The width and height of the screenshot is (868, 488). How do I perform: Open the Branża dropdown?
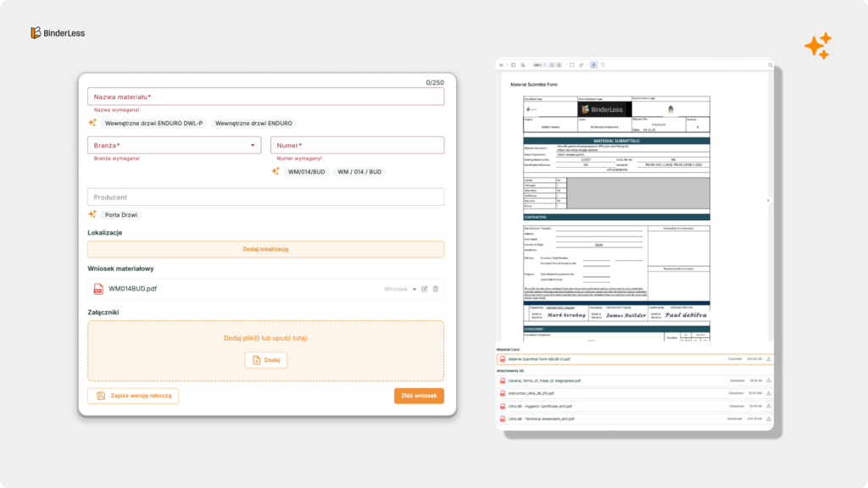pos(253,146)
